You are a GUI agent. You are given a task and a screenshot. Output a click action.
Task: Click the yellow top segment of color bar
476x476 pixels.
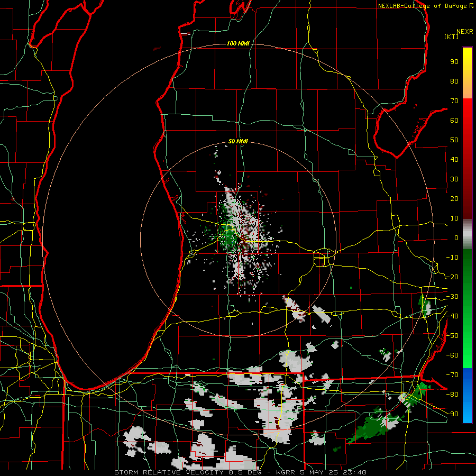pos(467,73)
